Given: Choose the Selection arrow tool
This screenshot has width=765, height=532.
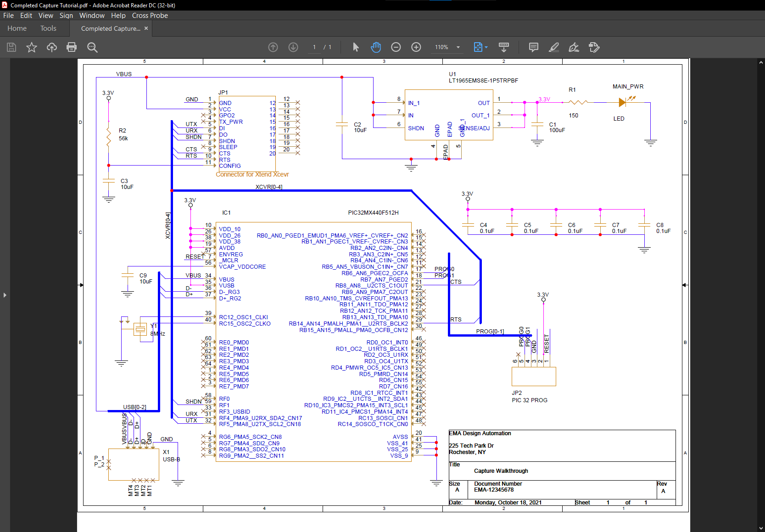Looking at the screenshot, I should (x=356, y=47).
